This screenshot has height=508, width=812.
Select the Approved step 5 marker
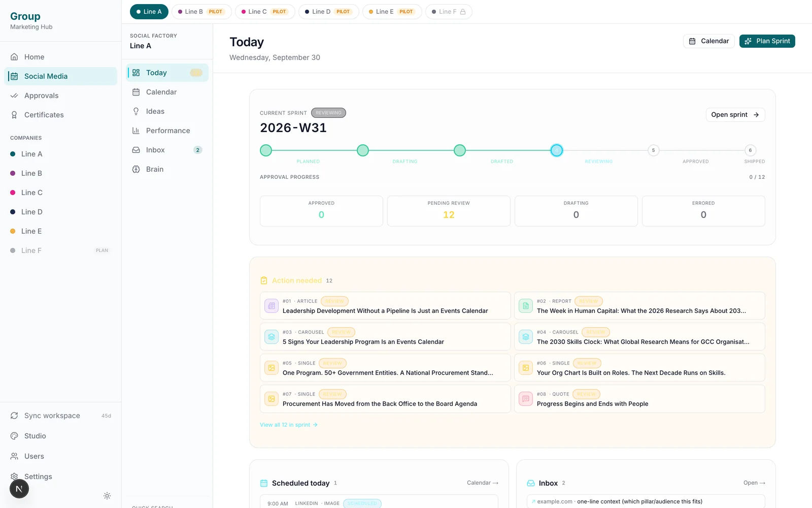coord(654,150)
